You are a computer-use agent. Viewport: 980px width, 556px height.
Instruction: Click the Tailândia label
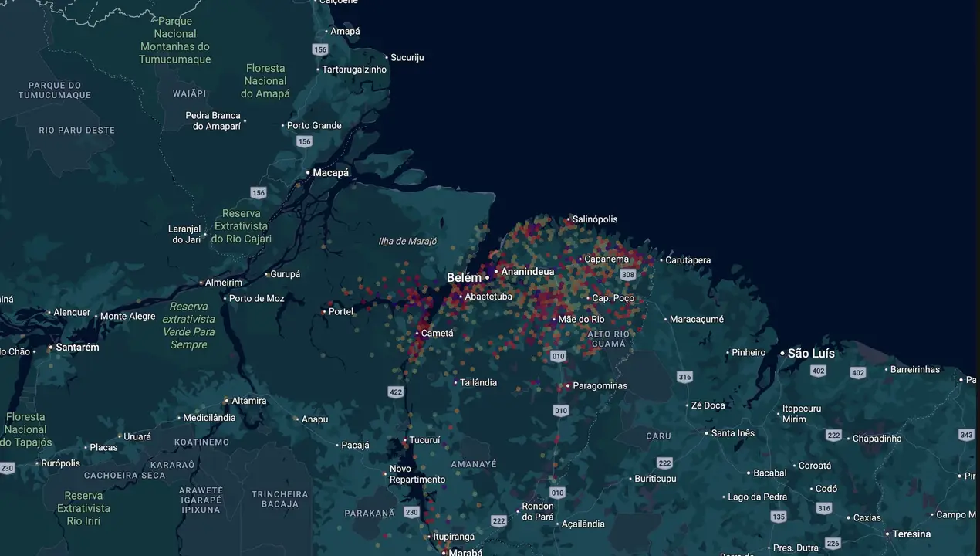[x=478, y=383]
